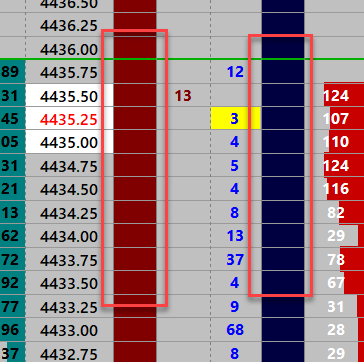The height and width of the screenshot is (362, 364).
Task: Select the teal 62 cell at 4434.00 row
Action: coord(12,236)
